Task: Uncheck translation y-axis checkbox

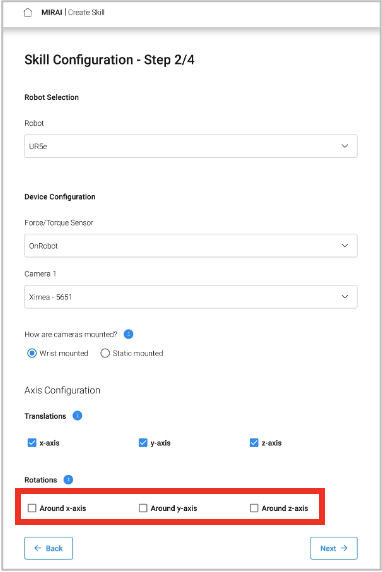Action: pos(143,443)
